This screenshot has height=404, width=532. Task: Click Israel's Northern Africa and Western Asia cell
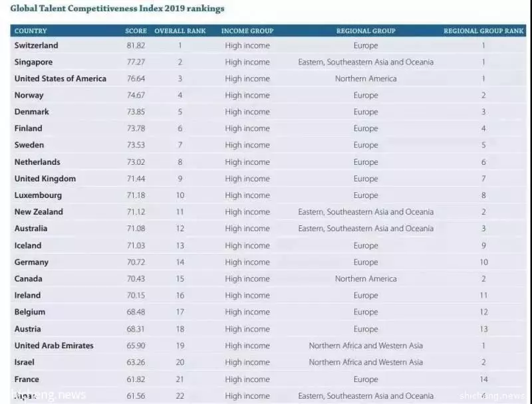366,362
